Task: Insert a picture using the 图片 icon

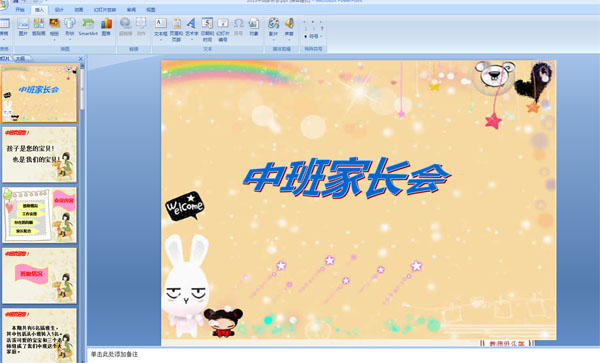Action: tap(23, 27)
